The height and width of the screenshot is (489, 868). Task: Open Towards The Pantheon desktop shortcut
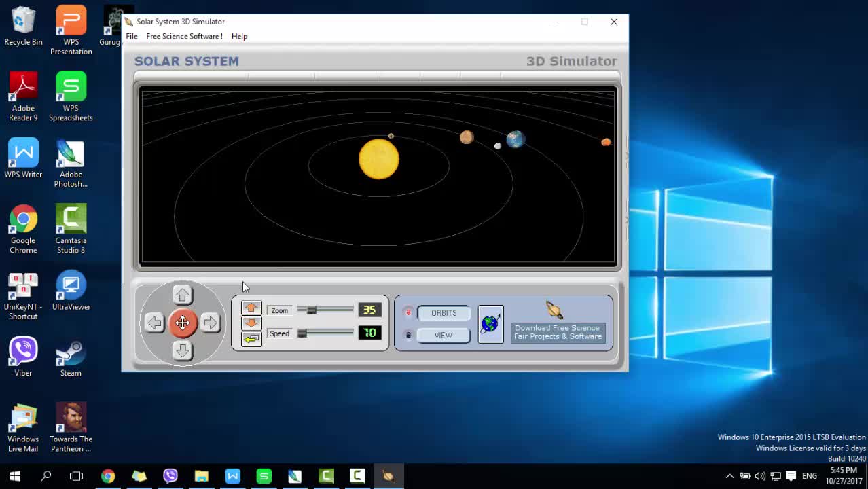click(x=71, y=428)
